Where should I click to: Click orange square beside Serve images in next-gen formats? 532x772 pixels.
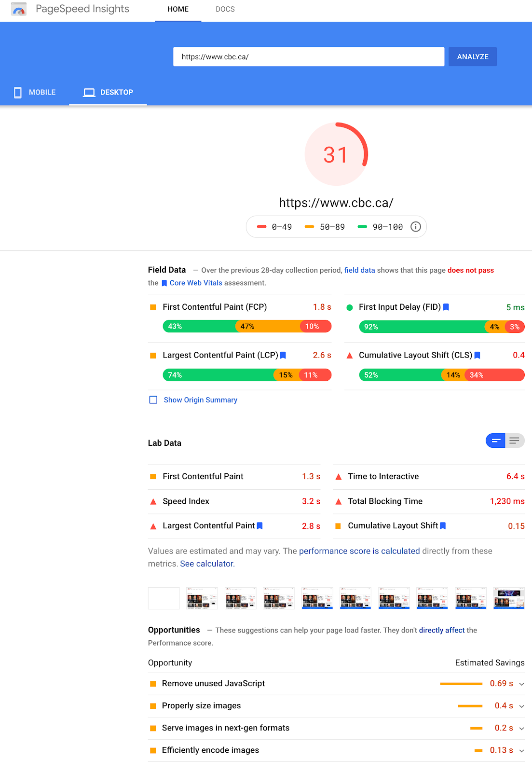tap(153, 728)
